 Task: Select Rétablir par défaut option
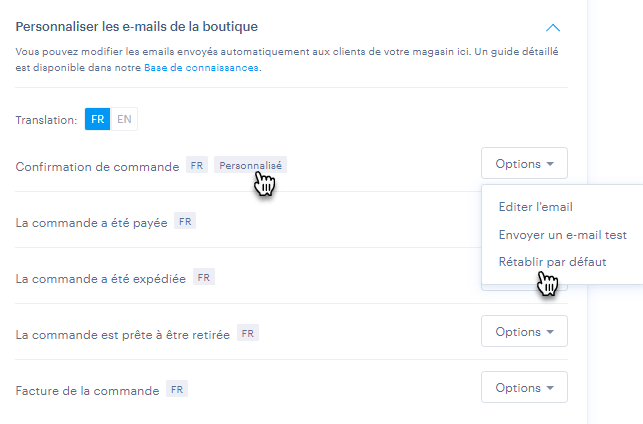click(552, 262)
